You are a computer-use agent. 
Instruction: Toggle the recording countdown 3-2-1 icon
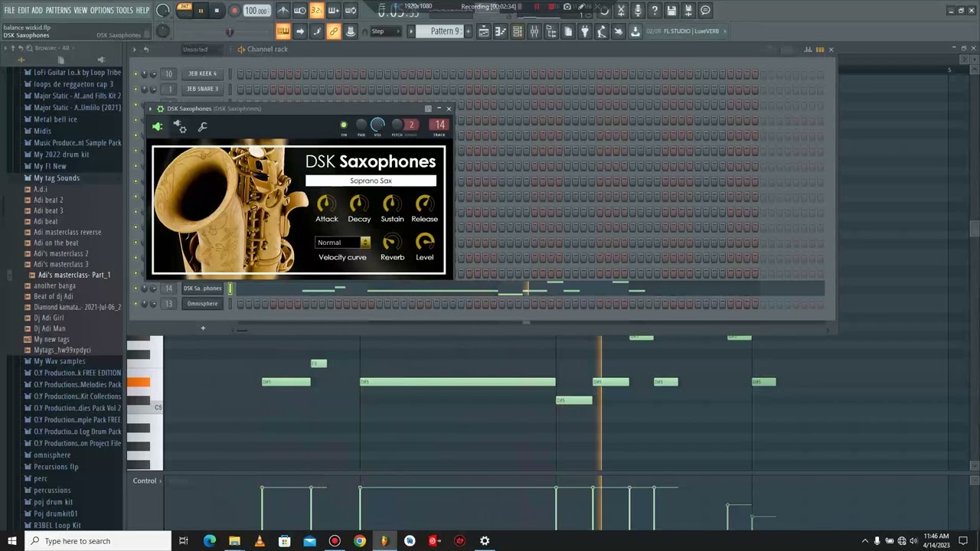(317, 11)
